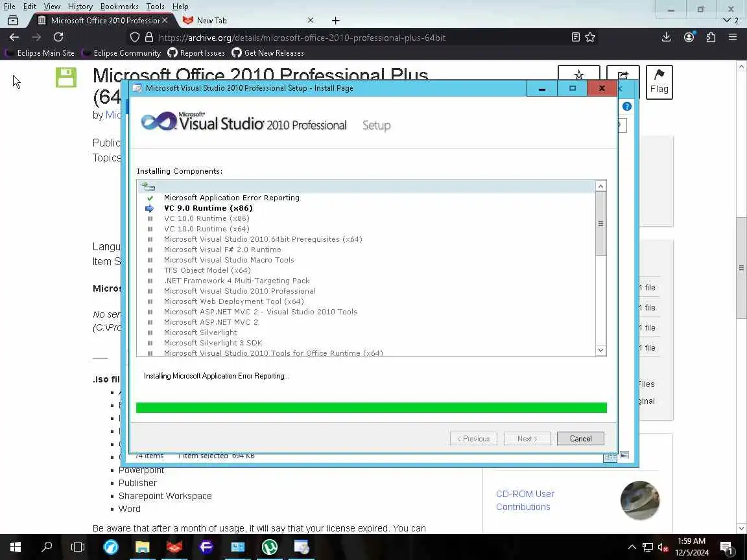Click the favorite star button on archive page
Image resolution: width=747 pixels, height=560 pixels.
click(579, 73)
